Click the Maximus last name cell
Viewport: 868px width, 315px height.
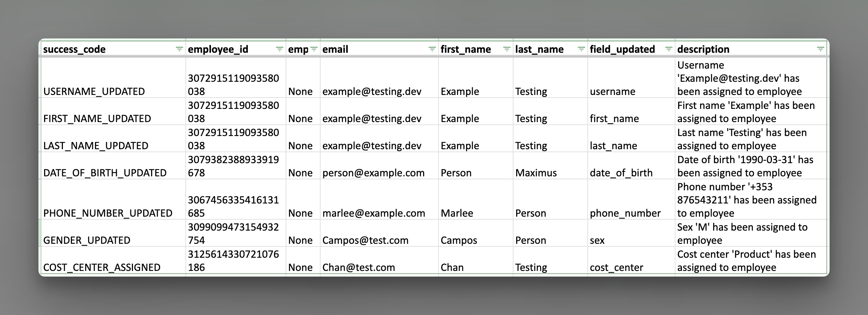[x=550, y=165]
